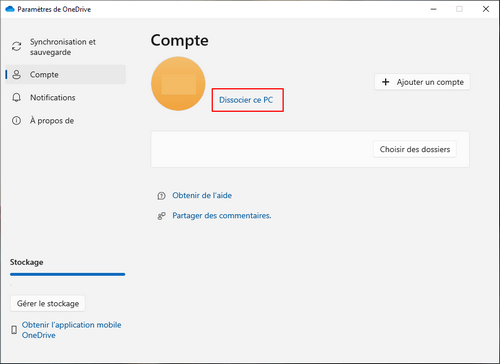This screenshot has height=364, width=500.
Task: Click the help icon next to Obtenir de l'aide
Action: point(161,196)
